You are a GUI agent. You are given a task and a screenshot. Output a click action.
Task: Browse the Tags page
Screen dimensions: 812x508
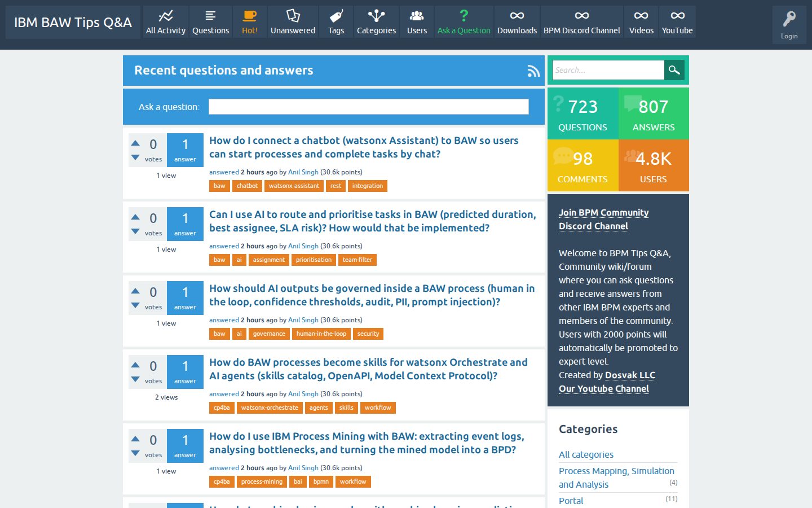coord(336,22)
